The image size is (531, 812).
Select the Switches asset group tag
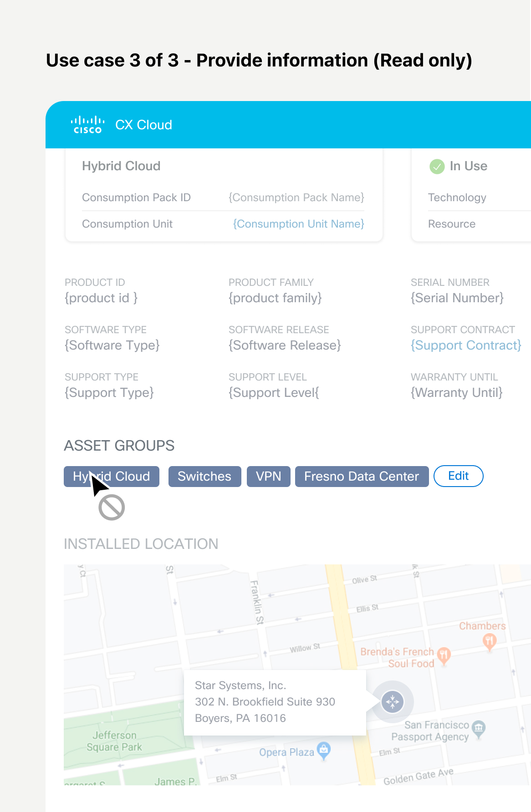pyautogui.click(x=204, y=477)
